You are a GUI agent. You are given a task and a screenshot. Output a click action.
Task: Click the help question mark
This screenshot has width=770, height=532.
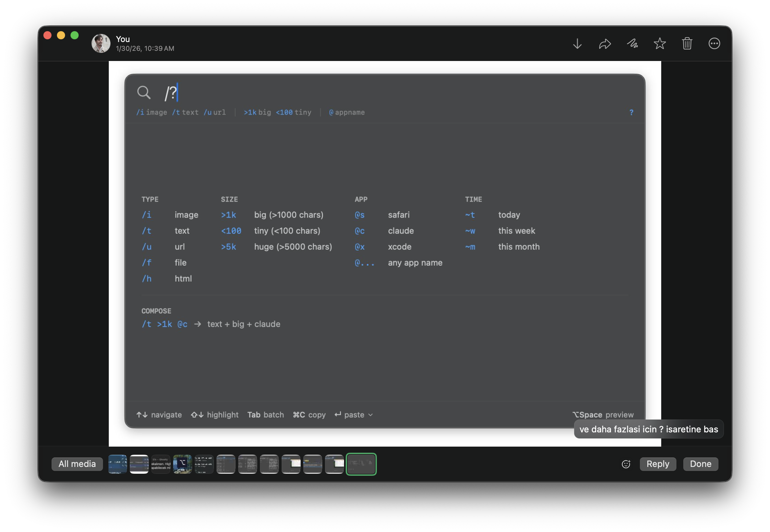pyautogui.click(x=631, y=112)
